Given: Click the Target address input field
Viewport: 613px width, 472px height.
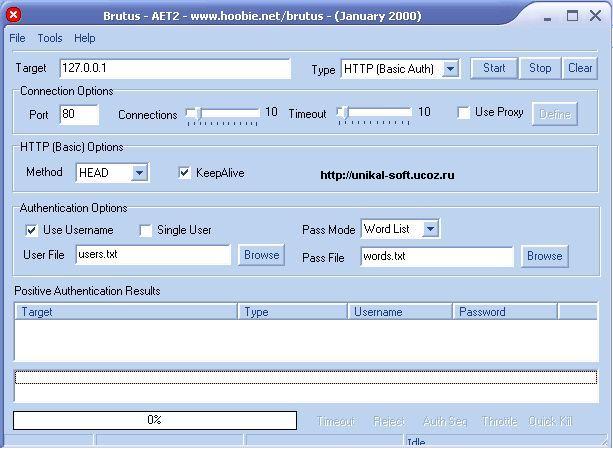Looking at the screenshot, I should click(174, 69).
